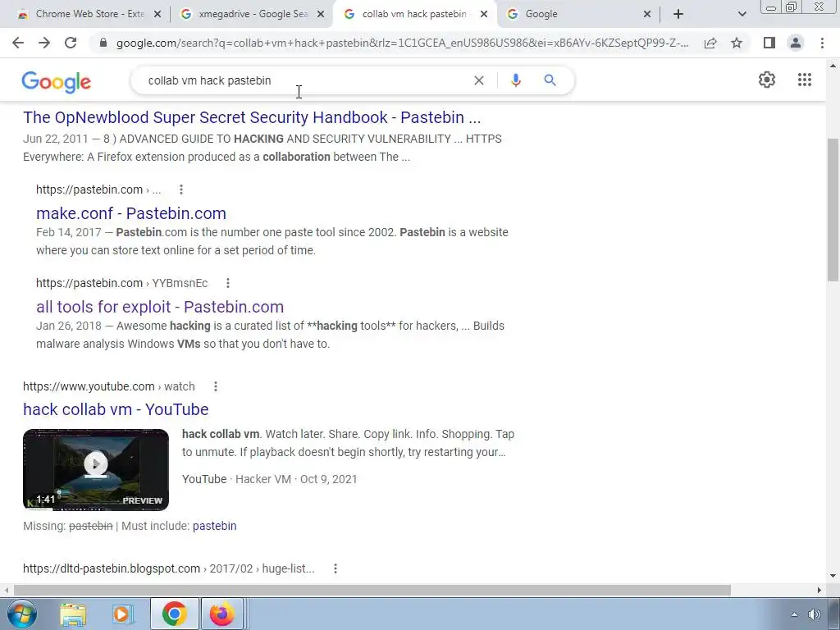
Task: Reload the current page
Action: point(71,43)
